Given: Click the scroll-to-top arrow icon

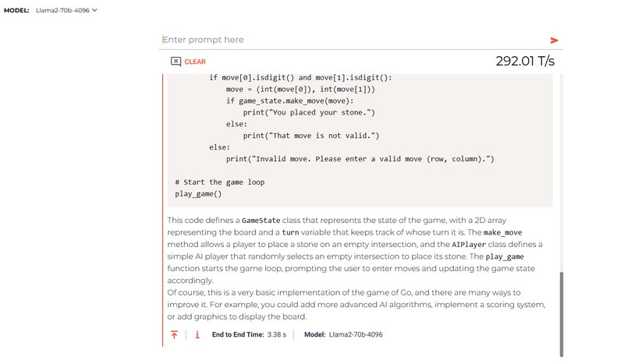Looking at the screenshot, I should pos(175,334).
